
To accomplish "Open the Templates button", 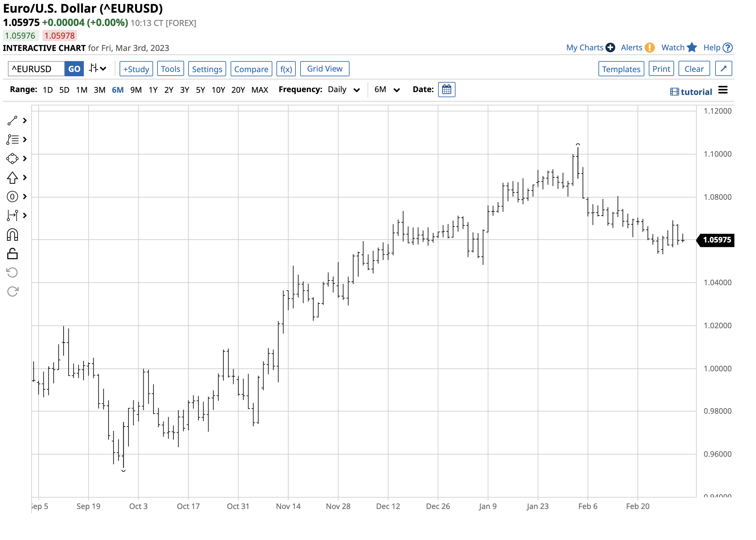I will click(x=621, y=69).
